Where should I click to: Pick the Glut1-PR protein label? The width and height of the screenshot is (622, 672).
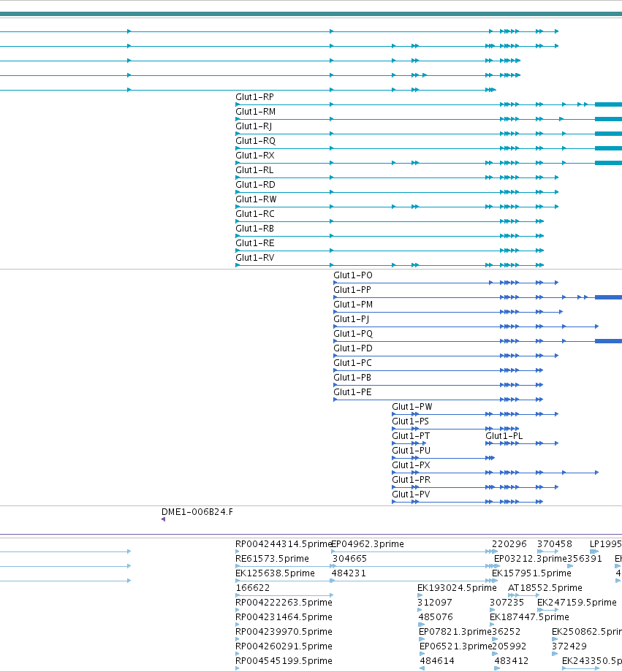point(411,479)
